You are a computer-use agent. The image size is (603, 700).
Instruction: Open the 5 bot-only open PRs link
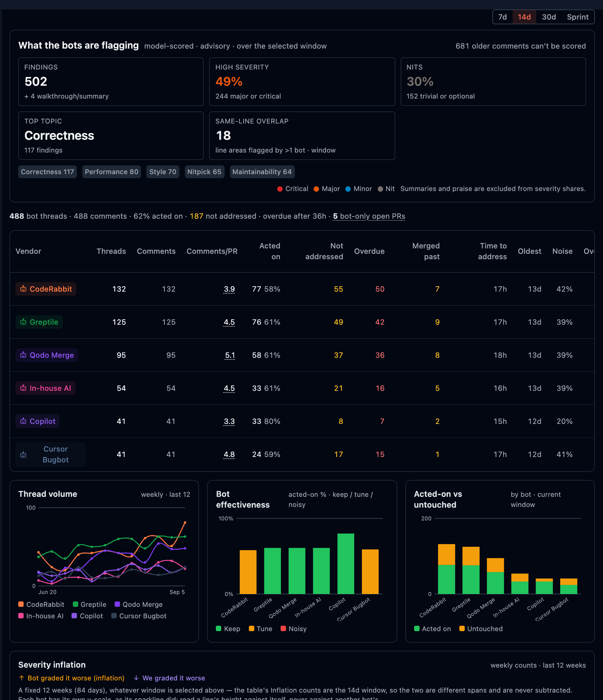tap(369, 216)
